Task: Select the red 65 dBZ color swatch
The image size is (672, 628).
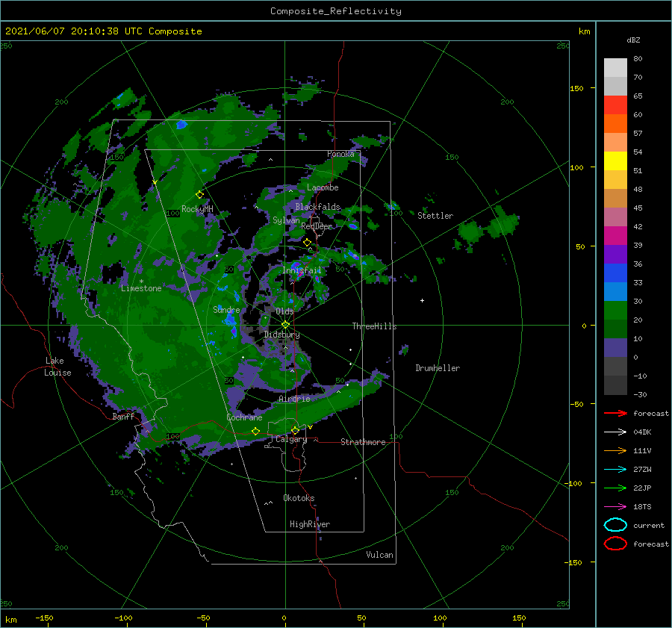Action: 615,105
